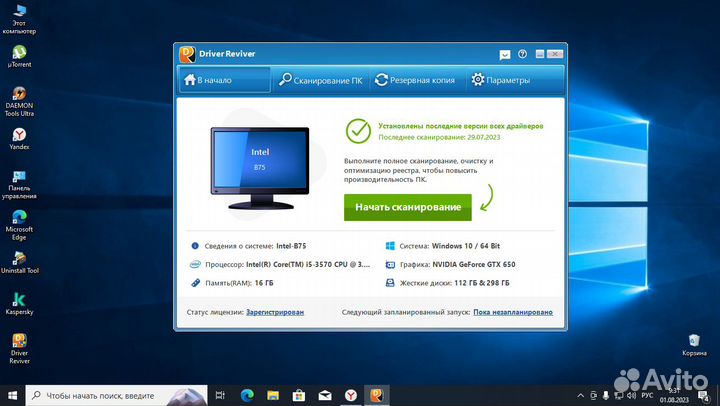Click the 'Начать сканирование' green button
Image resolution: width=720 pixels, height=406 pixels.
408,207
